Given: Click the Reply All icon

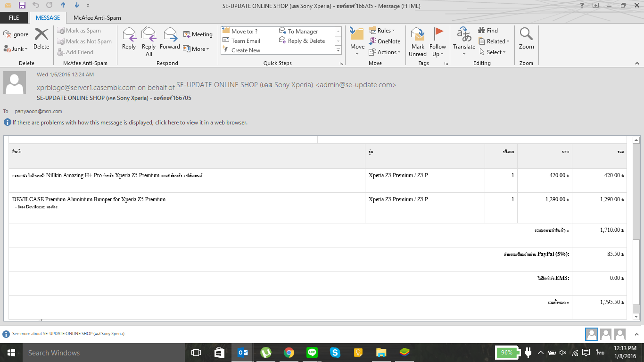Looking at the screenshot, I should (x=149, y=41).
